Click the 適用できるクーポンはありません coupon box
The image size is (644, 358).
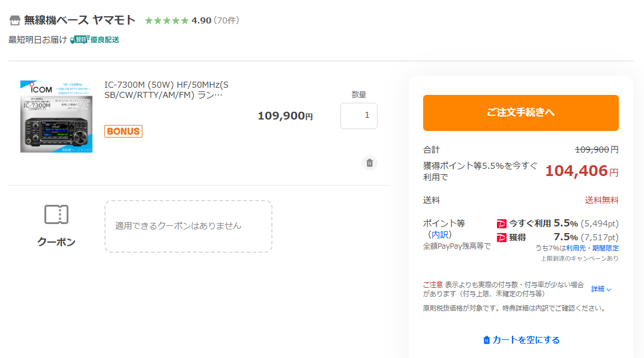188,226
